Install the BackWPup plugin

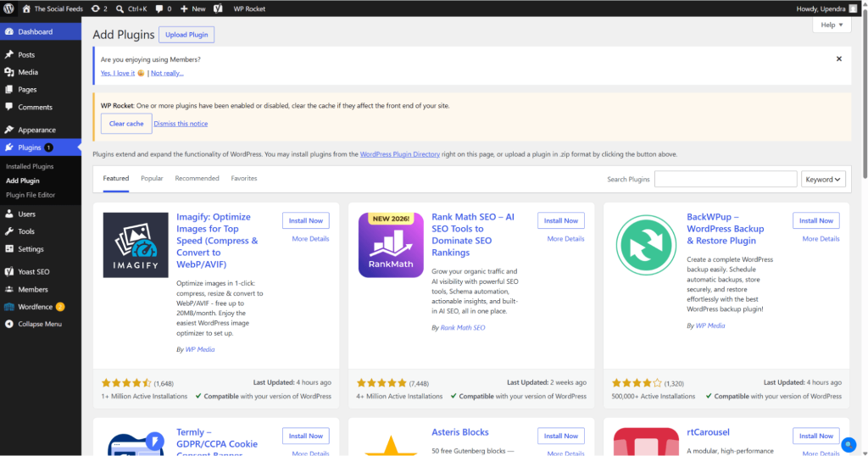tap(816, 220)
